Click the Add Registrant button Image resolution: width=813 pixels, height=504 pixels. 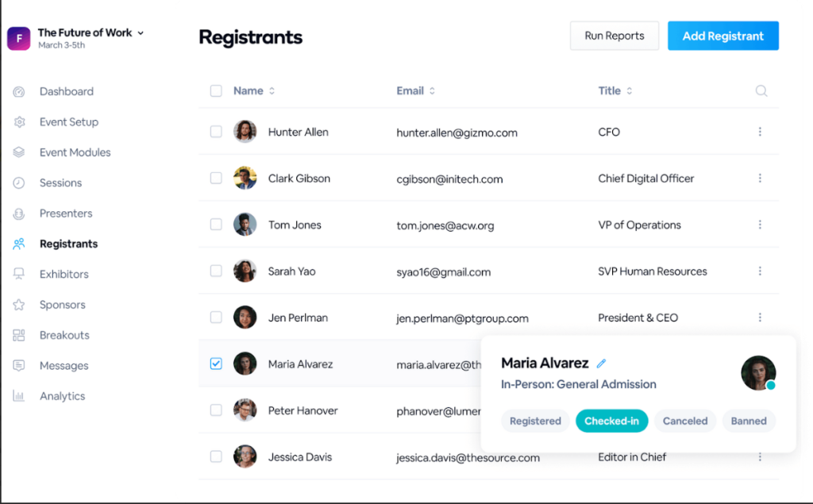(722, 35)
